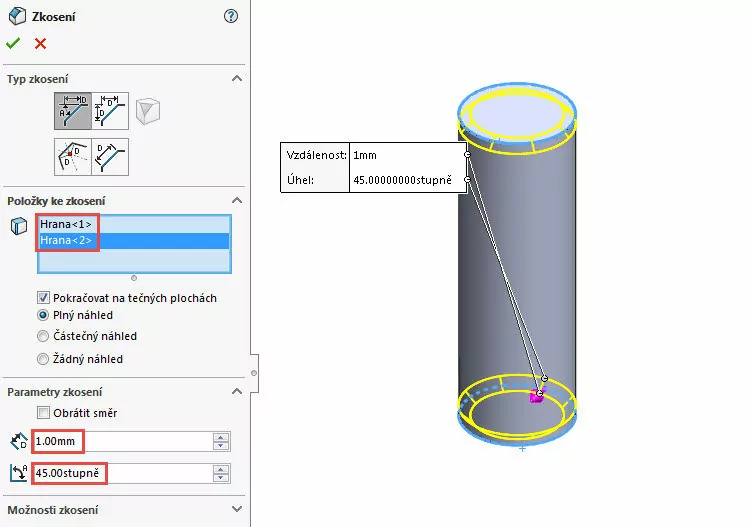Select Angle-Distance chamfer type
The image size is (750, 527).
point(73,111)
